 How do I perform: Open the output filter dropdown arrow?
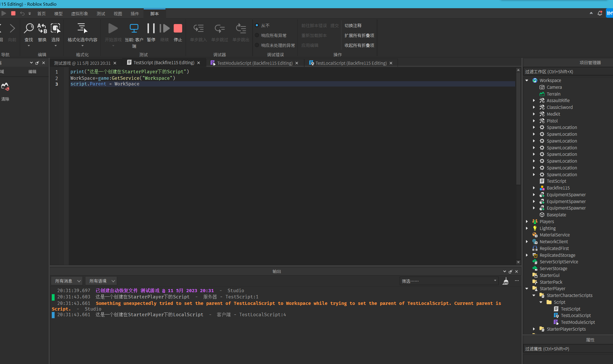(495, 281)
